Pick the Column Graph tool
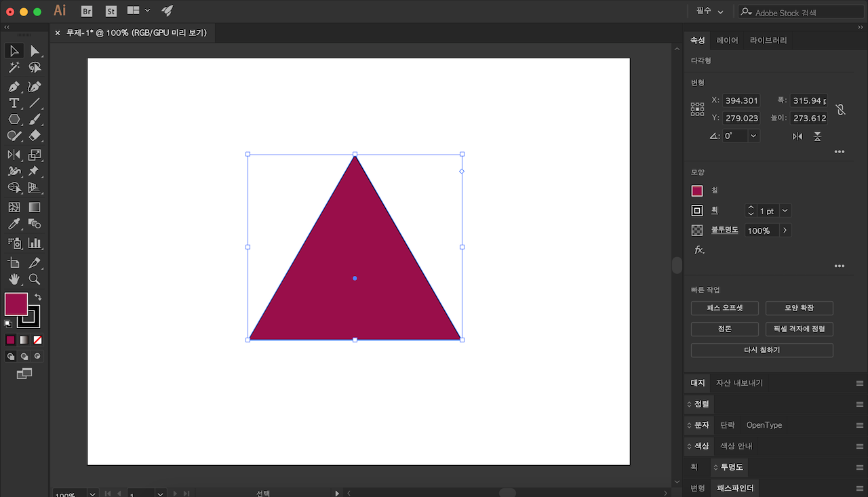Screen dimensions: 868x497 (35, 243)
